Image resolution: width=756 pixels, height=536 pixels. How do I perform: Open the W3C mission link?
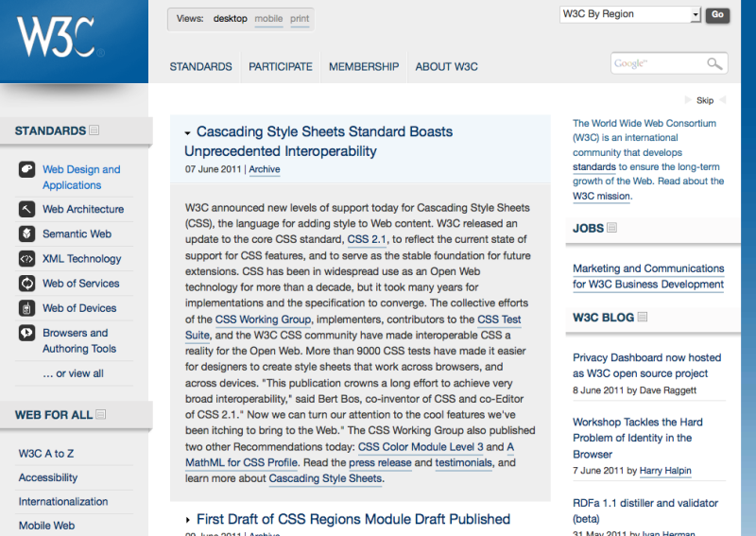click(601, 196)
